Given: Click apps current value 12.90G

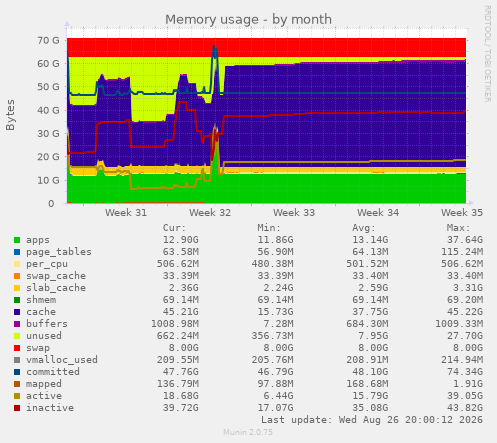Looking at the screenshot, I should [x=181, y=240].
